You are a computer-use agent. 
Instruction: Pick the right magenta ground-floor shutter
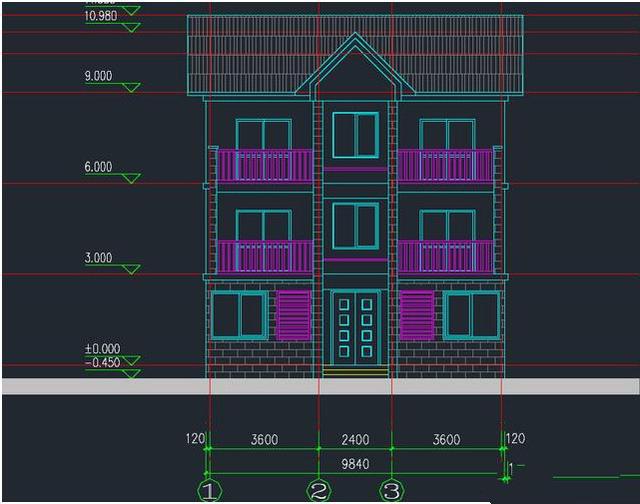click(x=417, y=315)
